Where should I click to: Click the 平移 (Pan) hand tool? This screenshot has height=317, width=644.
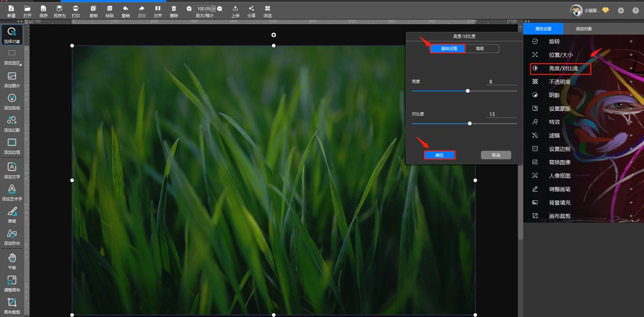coord(12,258)
